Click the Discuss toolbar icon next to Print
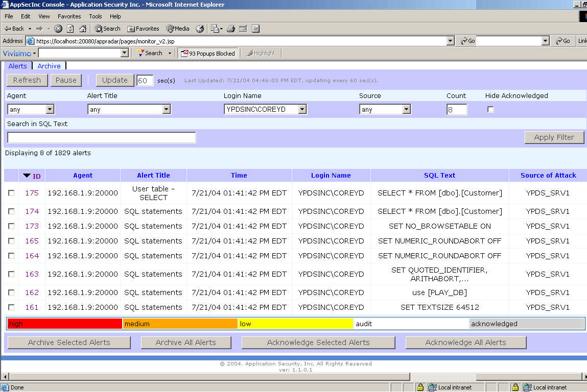587x392 pixels. pyautogui.click(x=243, y=29)
